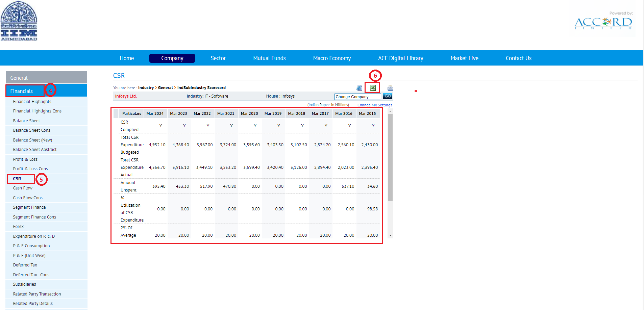Open the ACE Digital Library menu
Viewport: 644px width, 310px height.
(x=400, y=58)
